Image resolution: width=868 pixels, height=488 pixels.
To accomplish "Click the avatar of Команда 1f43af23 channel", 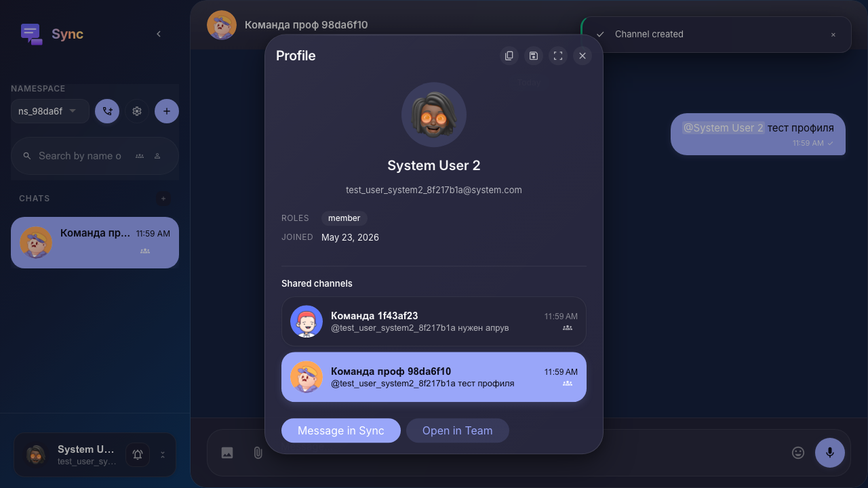I will [x=307, y=321].
